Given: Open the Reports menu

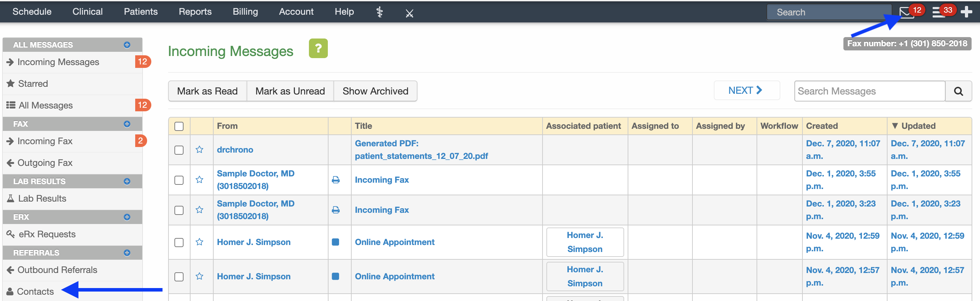Looking at the screenshot, I should point(195,12).
